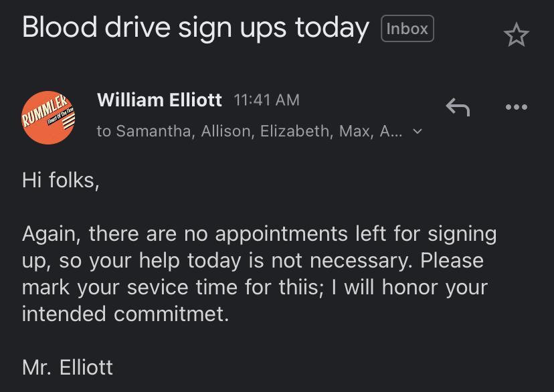
Task: Select sender name William Elliott
Action: pyautogui.click(x=159, y=100)
